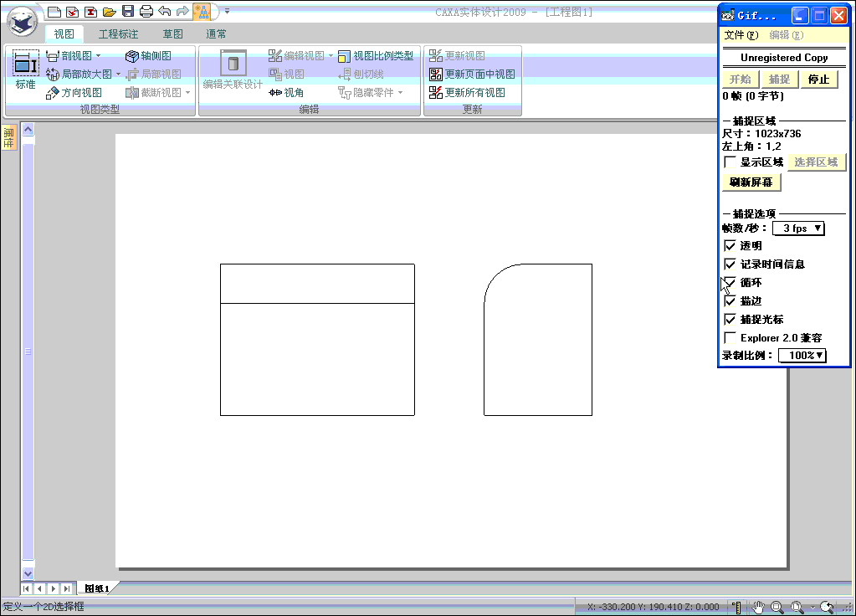Click the 刷新屏幕 button

751,182
